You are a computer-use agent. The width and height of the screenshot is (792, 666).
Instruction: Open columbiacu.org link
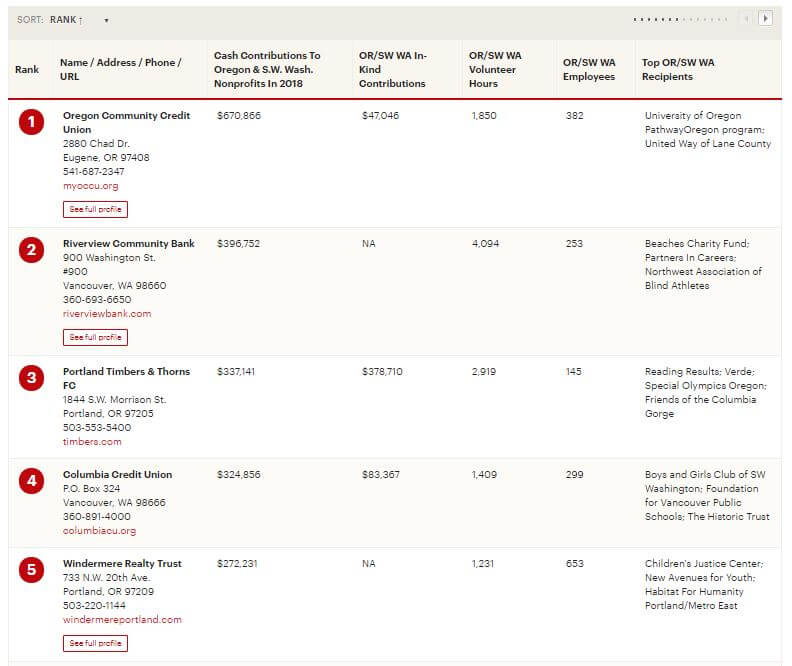pos(100,531)
